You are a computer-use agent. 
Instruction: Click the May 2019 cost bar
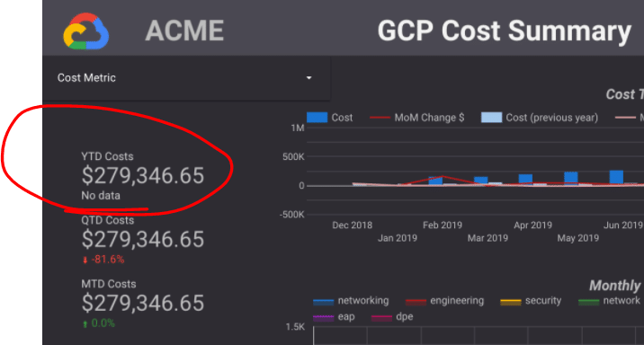point(571,179)
